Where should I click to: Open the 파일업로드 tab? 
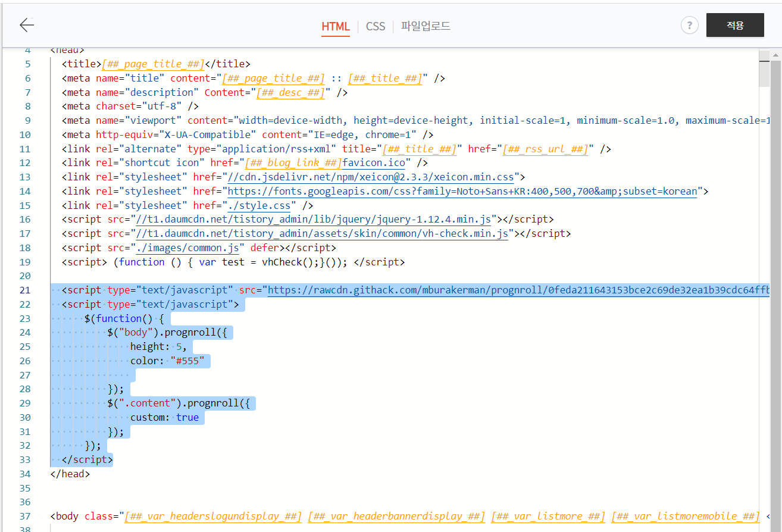click(426, 26)
